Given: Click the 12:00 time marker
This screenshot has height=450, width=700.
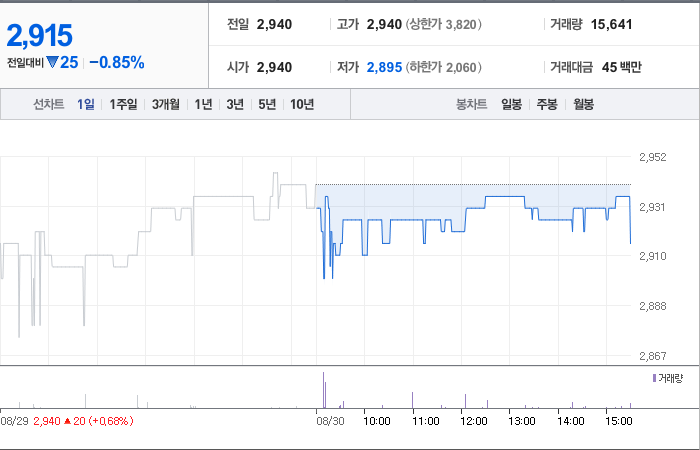Looking at the screenshot, I should (x=474, y=421).
